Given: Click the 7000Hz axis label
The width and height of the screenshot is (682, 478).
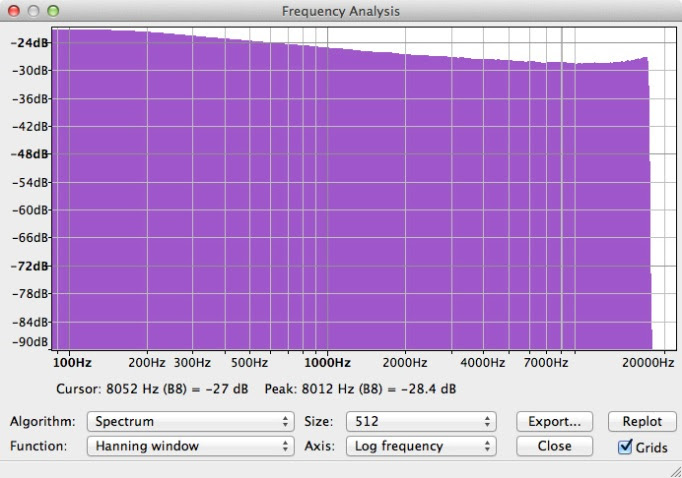Looking at the screenshot, I should click(x=545, y=363).
